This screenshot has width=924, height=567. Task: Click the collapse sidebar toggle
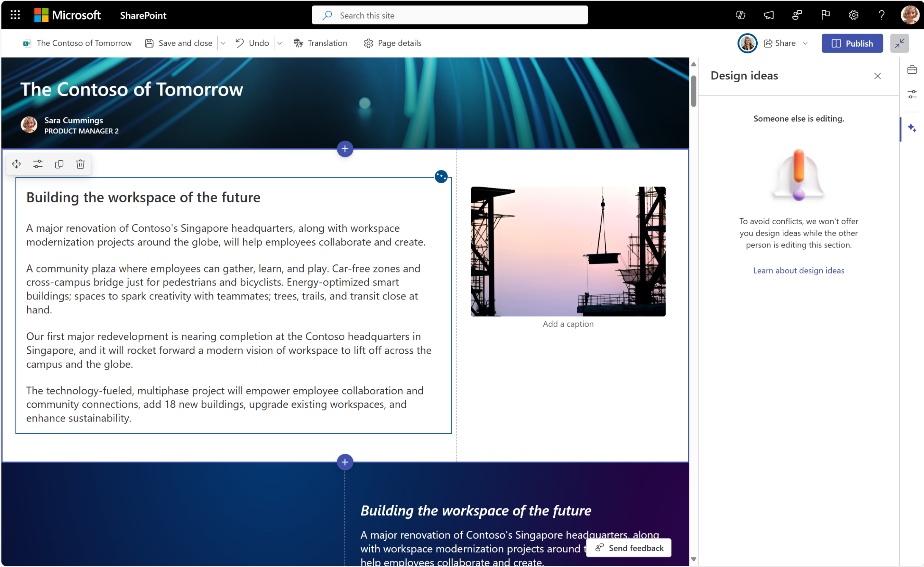point(899,43)
